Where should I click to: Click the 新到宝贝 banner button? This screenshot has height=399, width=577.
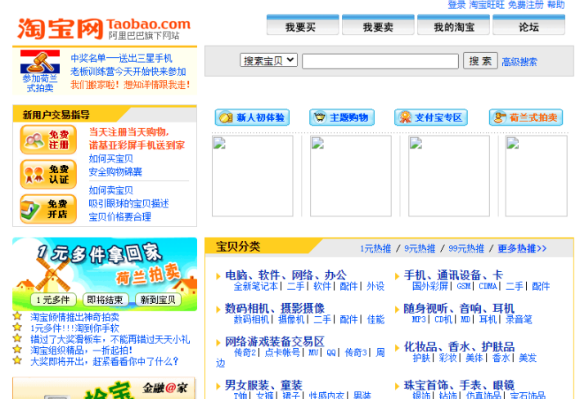point(158,300)
